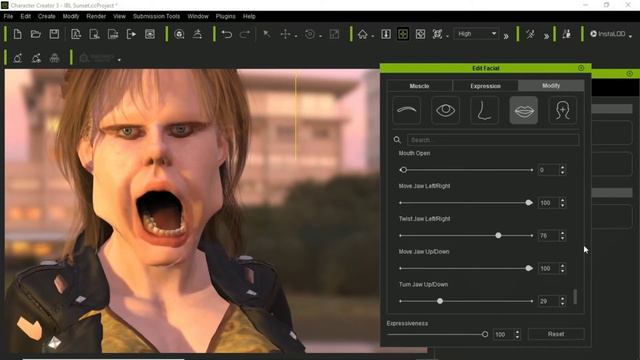Open the Render menu

coord(96,16)
